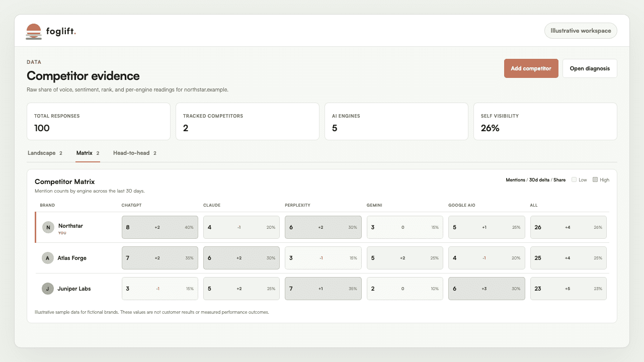
Task: Select Atlas Forge's Perplexity cell showing 3
Action: coord(323,258)
